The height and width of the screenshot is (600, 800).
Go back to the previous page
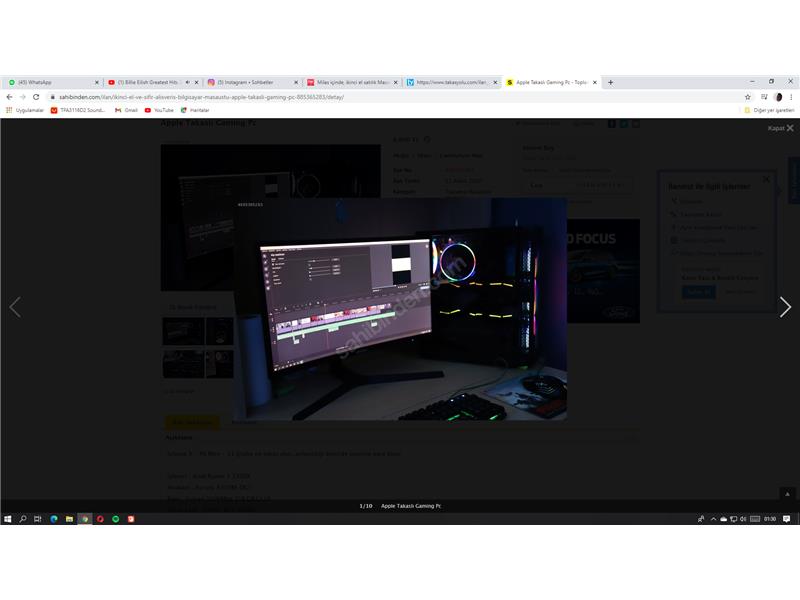(9, 97)
